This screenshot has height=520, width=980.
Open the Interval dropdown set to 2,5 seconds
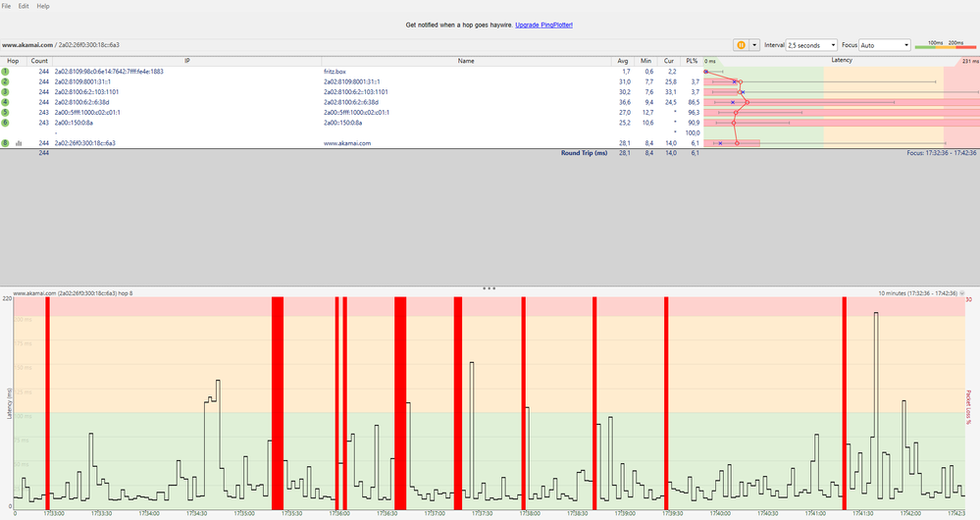pyautogui.click(x=810, y=45)
